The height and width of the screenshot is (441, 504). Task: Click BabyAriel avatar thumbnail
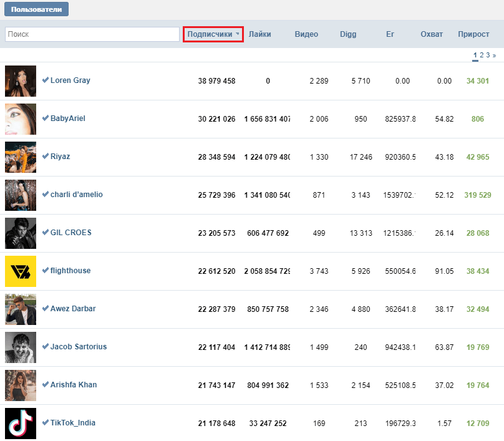pyautogui.click(x=21, y=119)
